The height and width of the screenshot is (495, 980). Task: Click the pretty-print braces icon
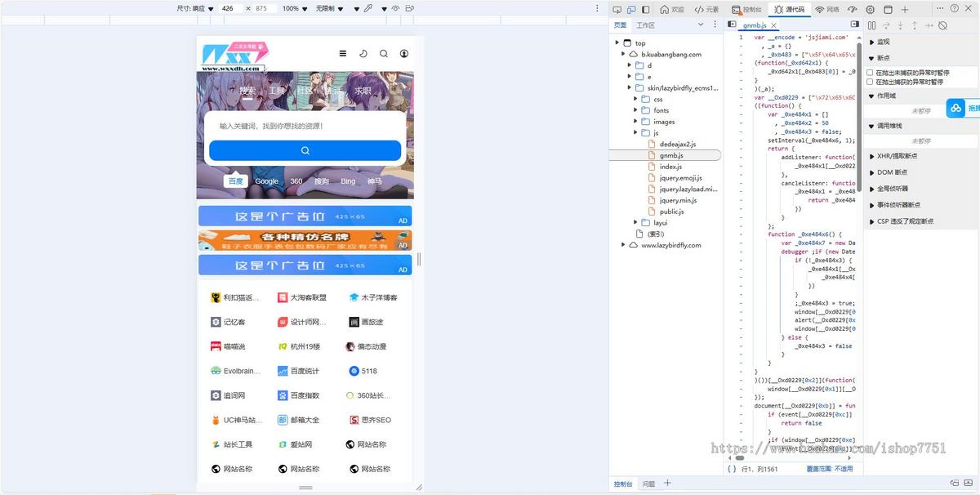(731, 469)
